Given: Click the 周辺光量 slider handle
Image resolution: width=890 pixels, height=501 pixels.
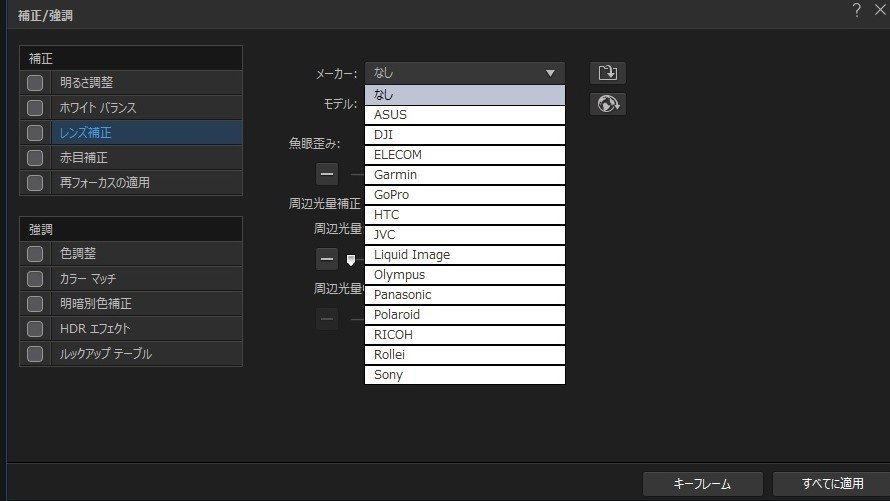Looking at the screenshot, I should 351,260.
